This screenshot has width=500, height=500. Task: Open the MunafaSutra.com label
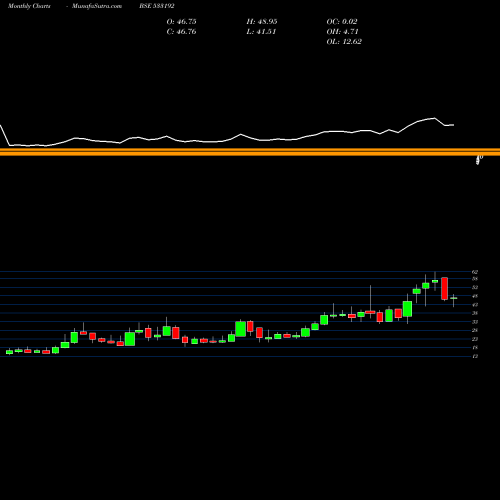point(97,6)
